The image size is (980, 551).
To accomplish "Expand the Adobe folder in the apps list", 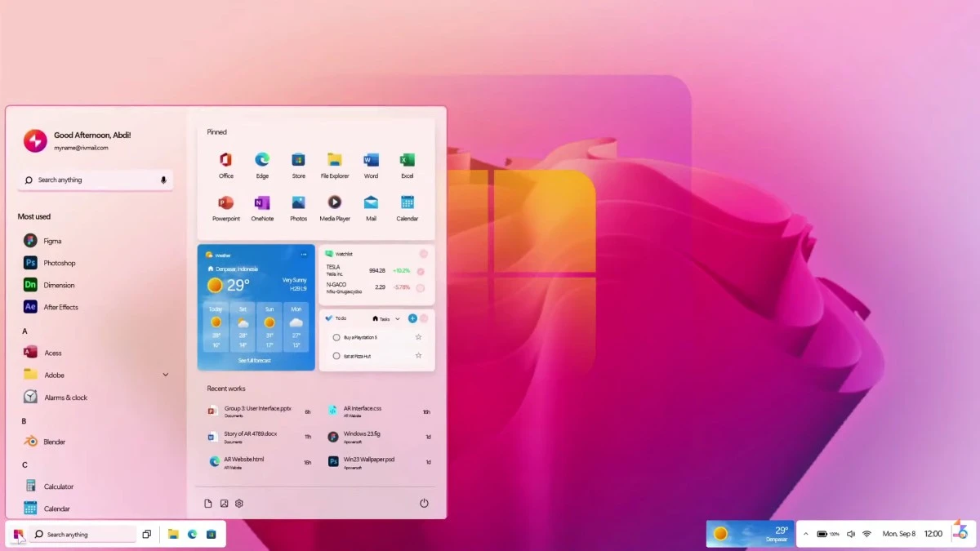I will [x=166, y=374].
